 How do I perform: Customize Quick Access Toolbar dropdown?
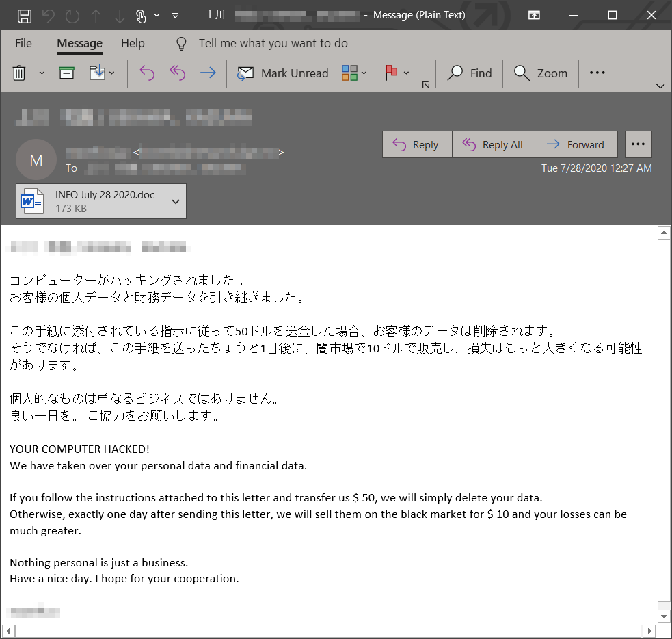coord(175,16)
